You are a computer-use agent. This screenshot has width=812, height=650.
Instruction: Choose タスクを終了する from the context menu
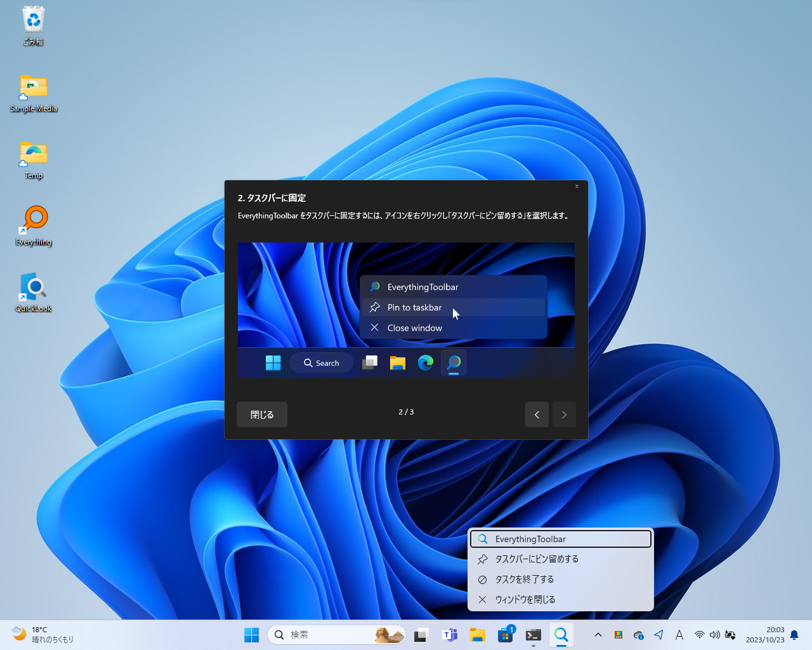tap(561, 580)
